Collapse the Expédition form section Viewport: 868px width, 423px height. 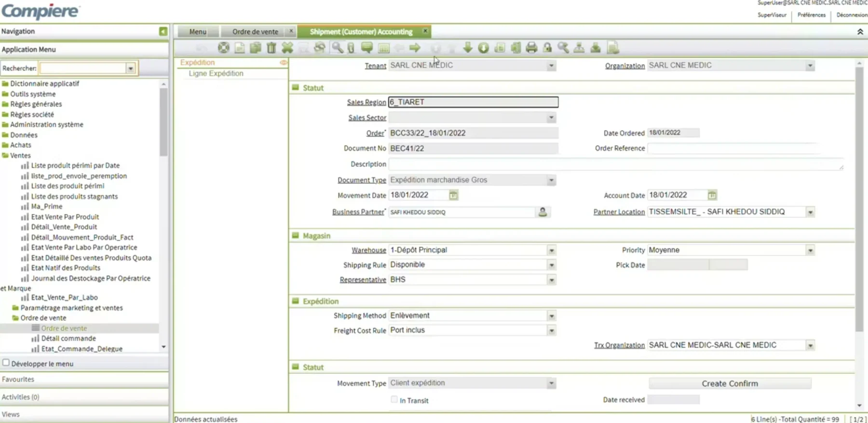point(295,301)
